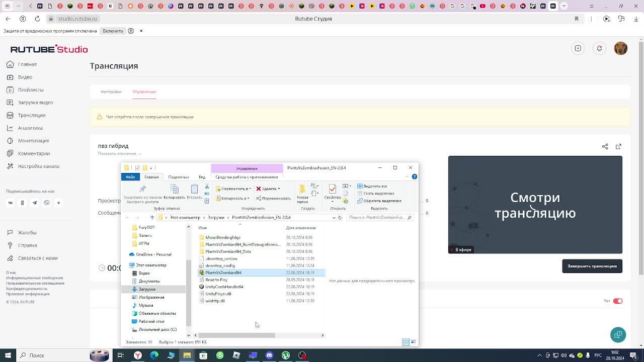This screenshot has width=644, height=362.
Task: Switch Explorer to details view mode
Action: [x=406, y=342]
